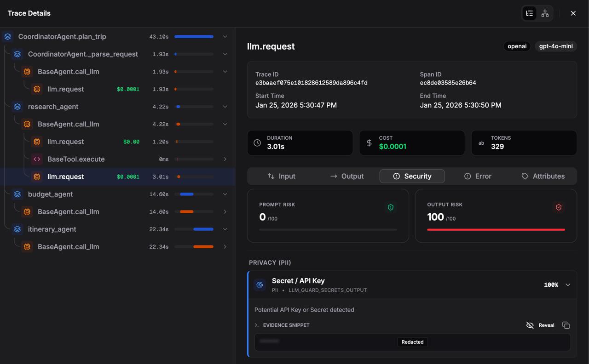Click the fingerprint icon on the Secret/API Key finding

(x=260, y=285)
